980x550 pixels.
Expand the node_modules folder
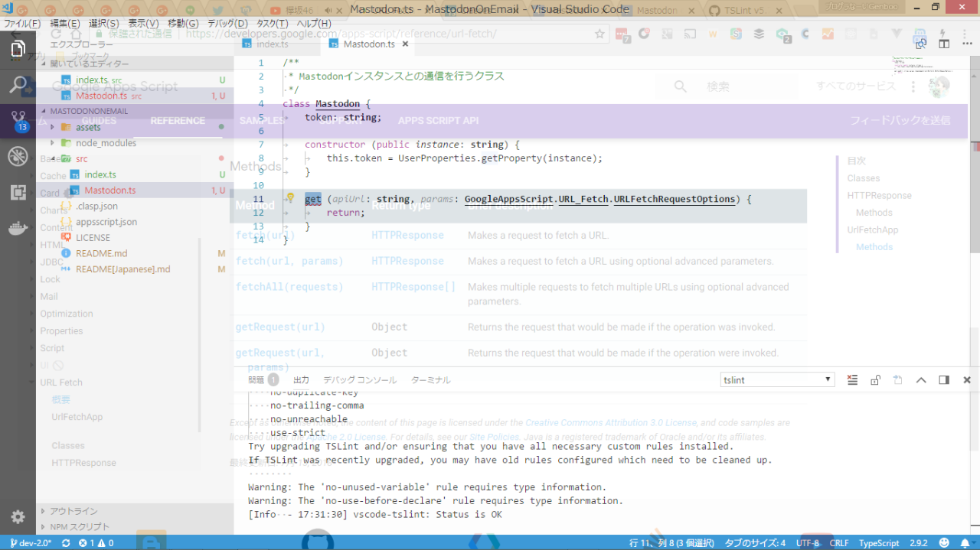click(106, 143)
